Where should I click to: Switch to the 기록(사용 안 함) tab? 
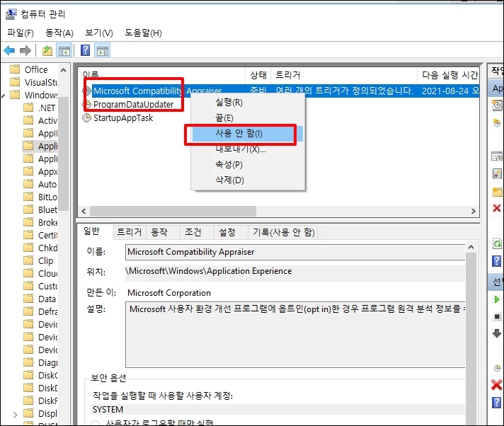[x=283, y=232]
